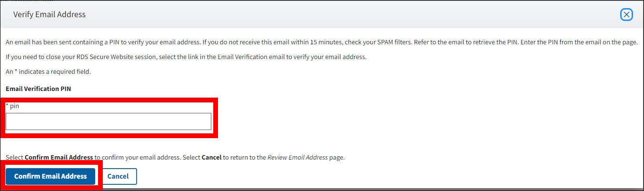Viewport: 644px width, 191px height.
Task: Click into the pin input field
Action: (x=108, y=121)
